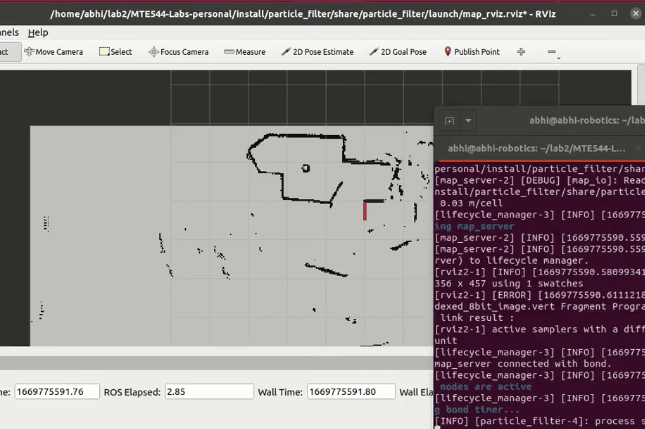The image size is (645, 429).
Task: Click the ROS Time value field
Action: (x=57, y=392)
